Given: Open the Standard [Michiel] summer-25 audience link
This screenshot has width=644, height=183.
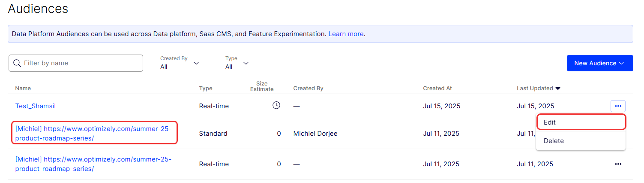Looking at the screenshot, I should click(93, 133).
